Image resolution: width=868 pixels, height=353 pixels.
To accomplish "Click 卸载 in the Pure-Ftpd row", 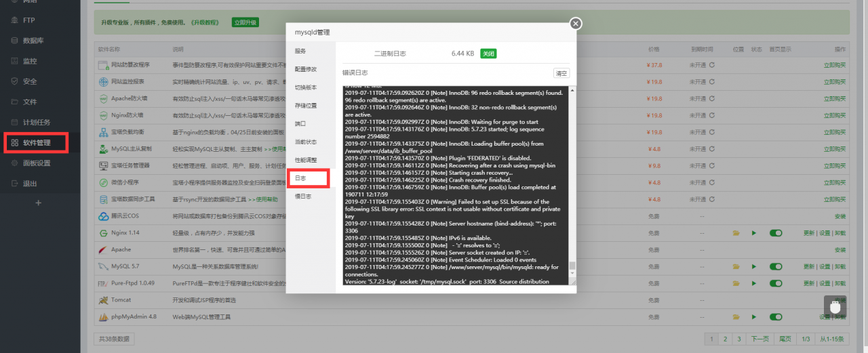I will click(841, 283).
